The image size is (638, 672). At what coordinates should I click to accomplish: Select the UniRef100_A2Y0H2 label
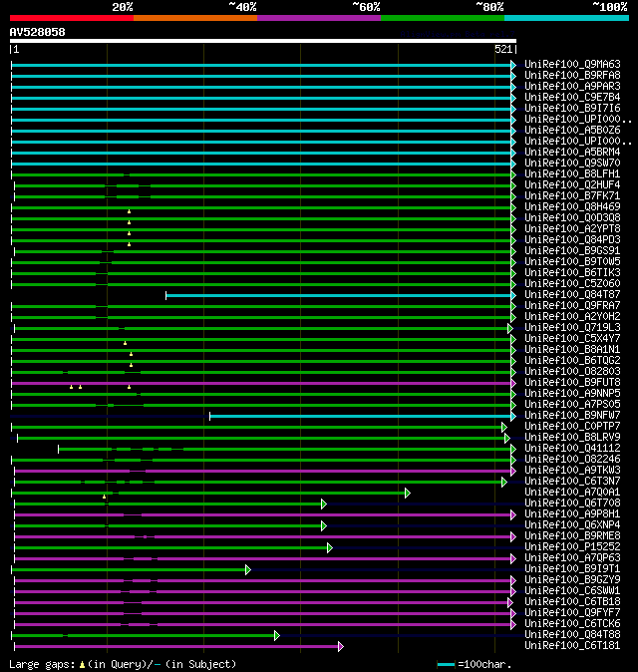point(572,317)
